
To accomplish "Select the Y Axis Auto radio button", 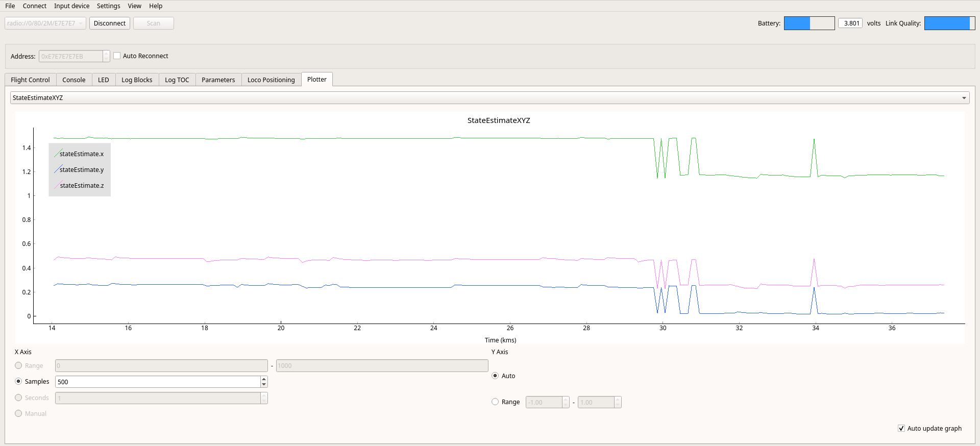I will point(495,376).
